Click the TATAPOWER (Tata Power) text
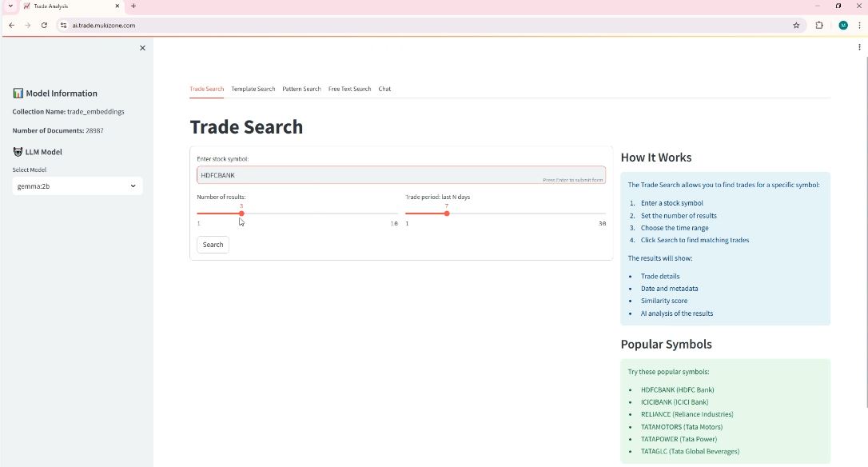The image size is (868, 467). [679, 439]
